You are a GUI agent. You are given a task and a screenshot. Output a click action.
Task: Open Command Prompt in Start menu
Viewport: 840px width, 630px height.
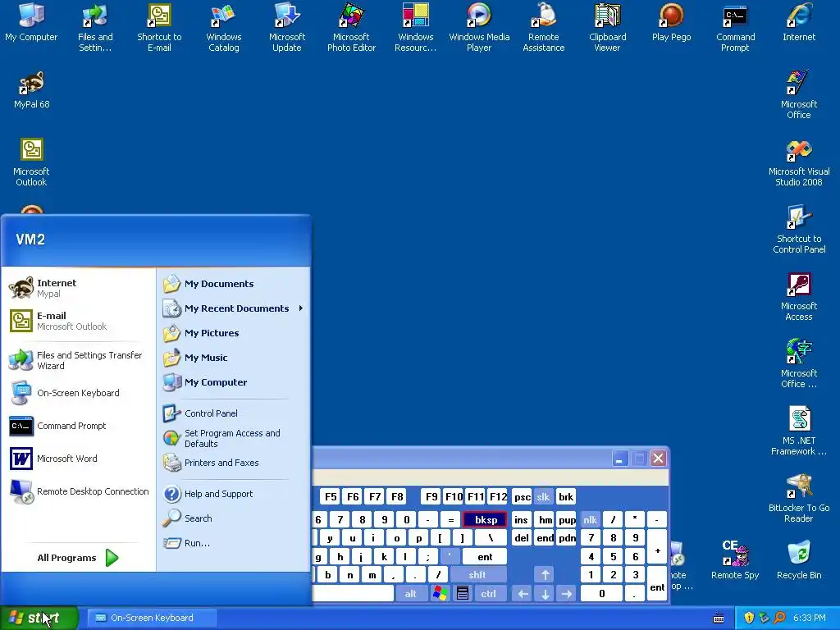78,426
